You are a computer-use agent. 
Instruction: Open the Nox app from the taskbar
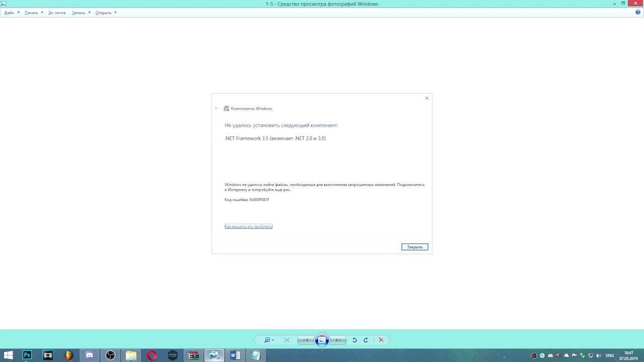(173, 355)
